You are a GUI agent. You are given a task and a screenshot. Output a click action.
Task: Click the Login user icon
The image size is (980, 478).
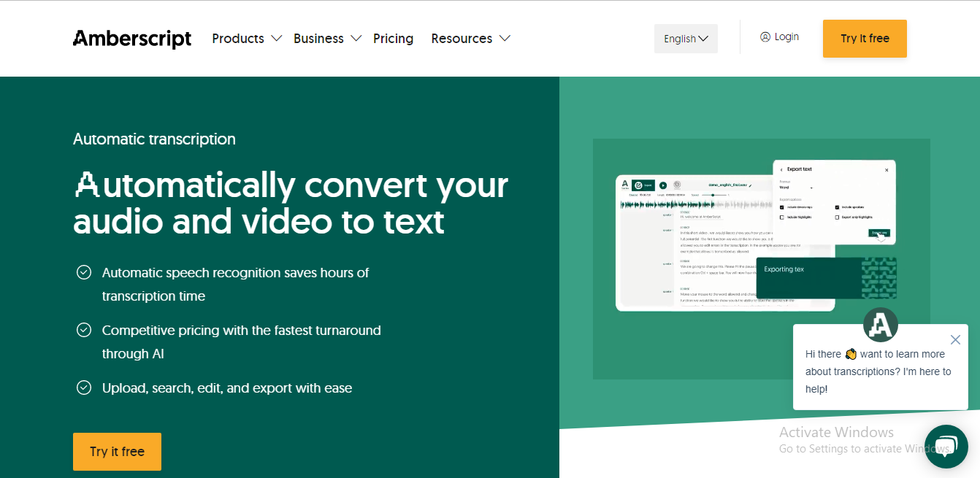point(765,36)
